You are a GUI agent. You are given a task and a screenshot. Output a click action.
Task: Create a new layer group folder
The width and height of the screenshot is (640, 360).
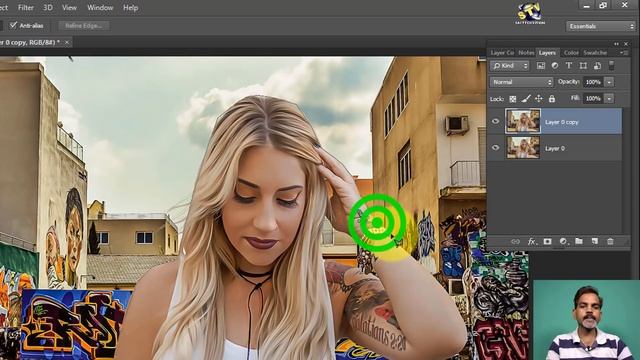point(579,241)
